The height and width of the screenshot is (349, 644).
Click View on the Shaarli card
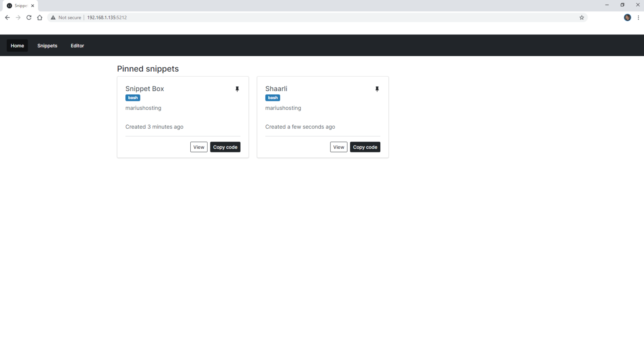pos(338,147)
